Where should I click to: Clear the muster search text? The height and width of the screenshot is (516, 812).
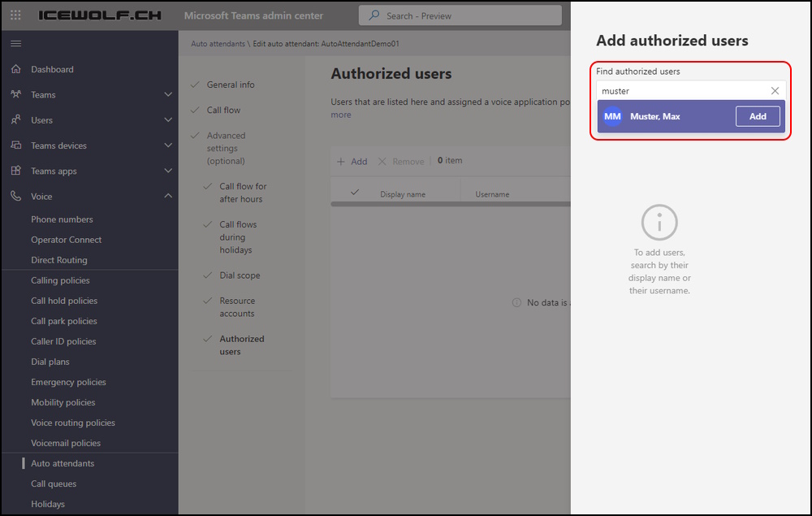pos(775,91)
